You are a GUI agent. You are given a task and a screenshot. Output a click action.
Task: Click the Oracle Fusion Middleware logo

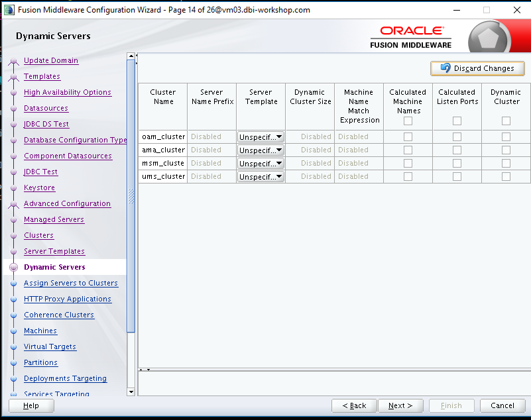pos(411,37)
